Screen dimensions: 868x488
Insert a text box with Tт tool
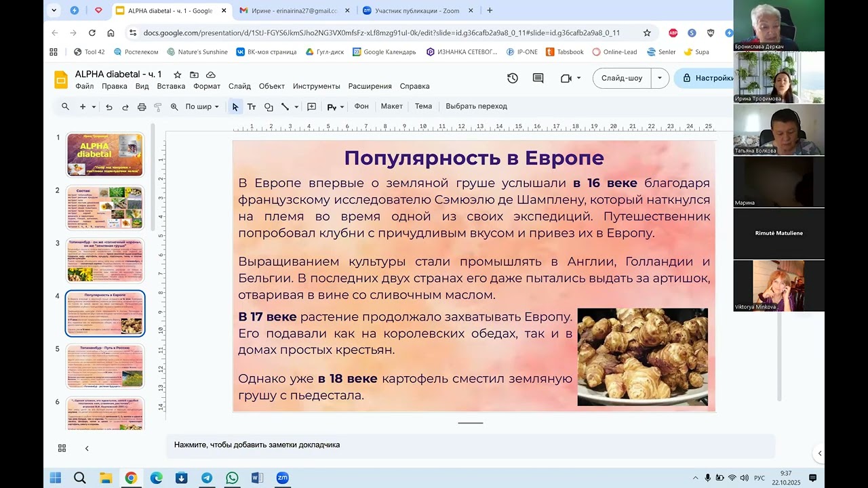tap(252, 107)
